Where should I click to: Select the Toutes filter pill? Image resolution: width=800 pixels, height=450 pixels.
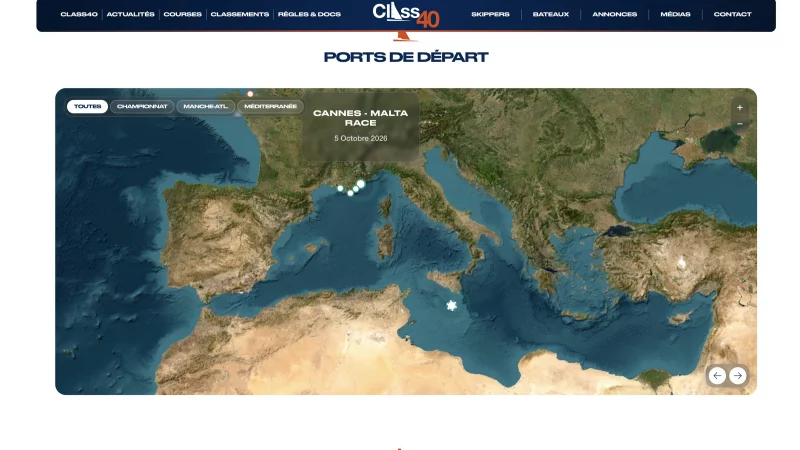point(87,106)
